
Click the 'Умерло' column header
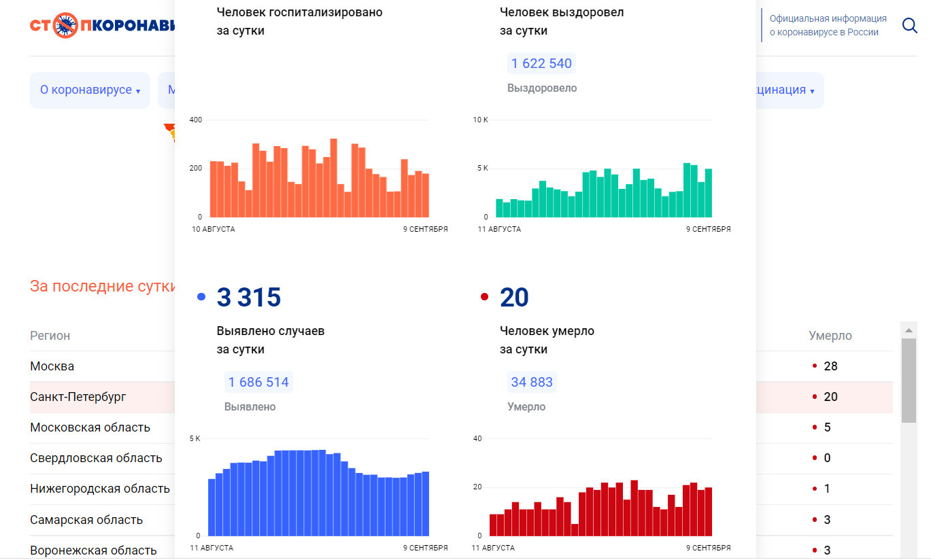click(830, 336)
